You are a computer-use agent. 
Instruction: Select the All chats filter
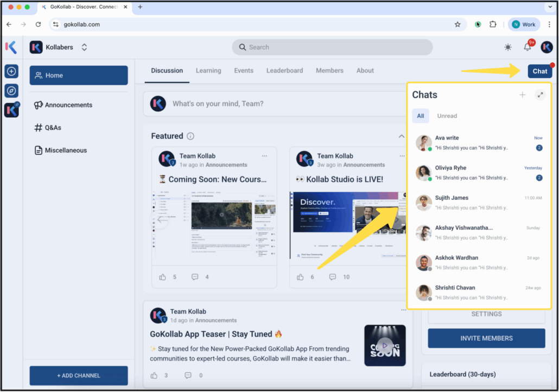coord(421,116)
